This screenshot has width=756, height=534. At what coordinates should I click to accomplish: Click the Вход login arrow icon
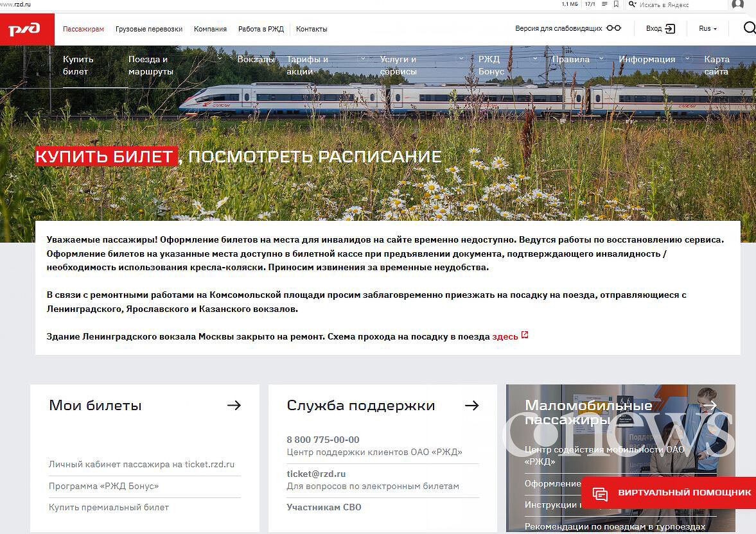670,29
